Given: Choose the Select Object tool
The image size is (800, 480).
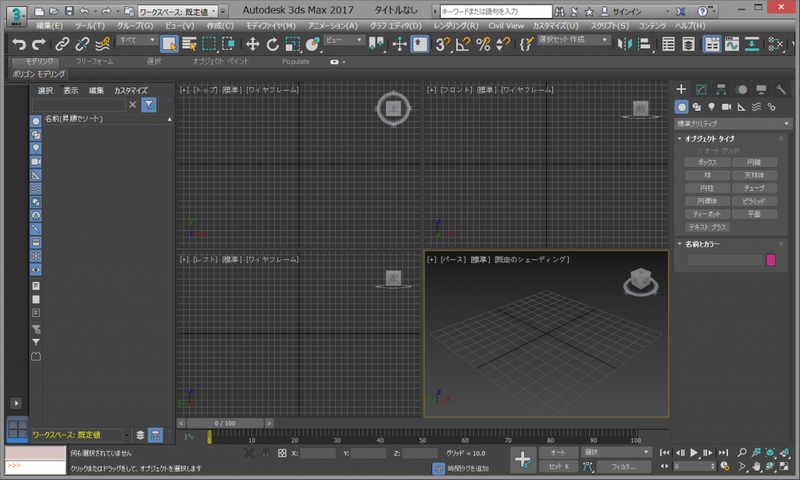Looking at the screenshot, I should [169, 44].
